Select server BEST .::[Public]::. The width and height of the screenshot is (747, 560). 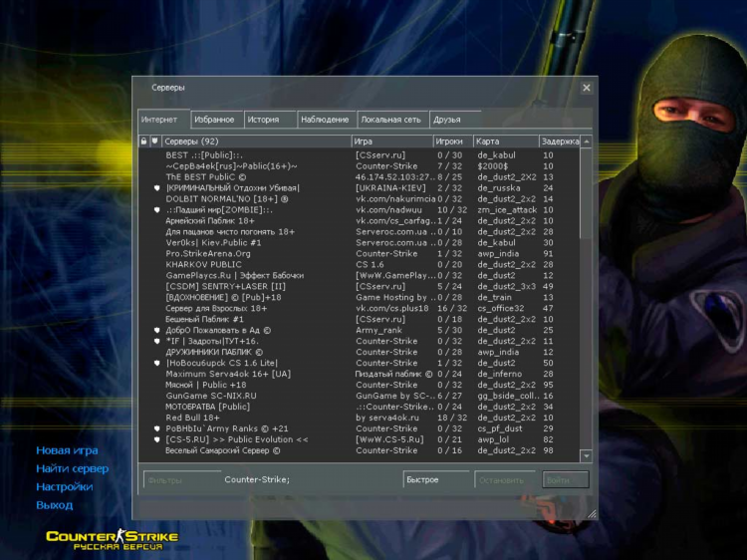[360, 155]
